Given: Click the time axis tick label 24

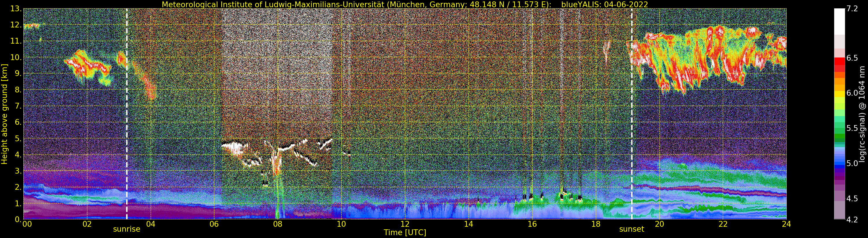Looking at the screenshot, I should coord(786,224).
